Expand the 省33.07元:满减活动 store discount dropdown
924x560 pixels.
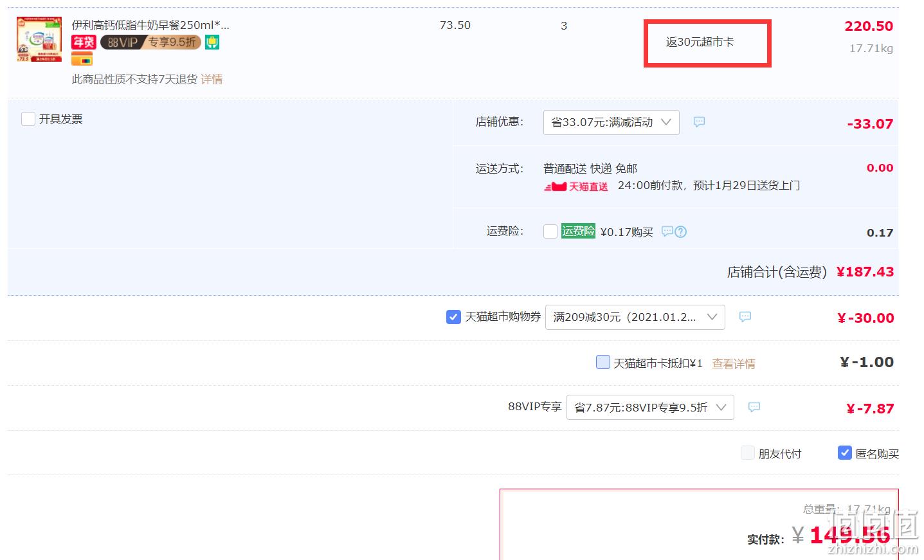(611, 122)
